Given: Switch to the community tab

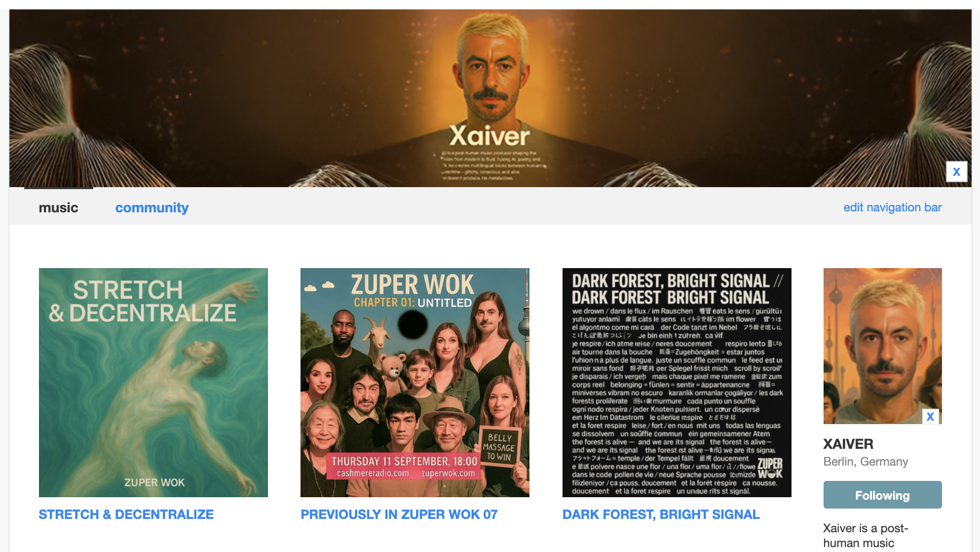Looking at the screenshot, I should click(152, 207).
